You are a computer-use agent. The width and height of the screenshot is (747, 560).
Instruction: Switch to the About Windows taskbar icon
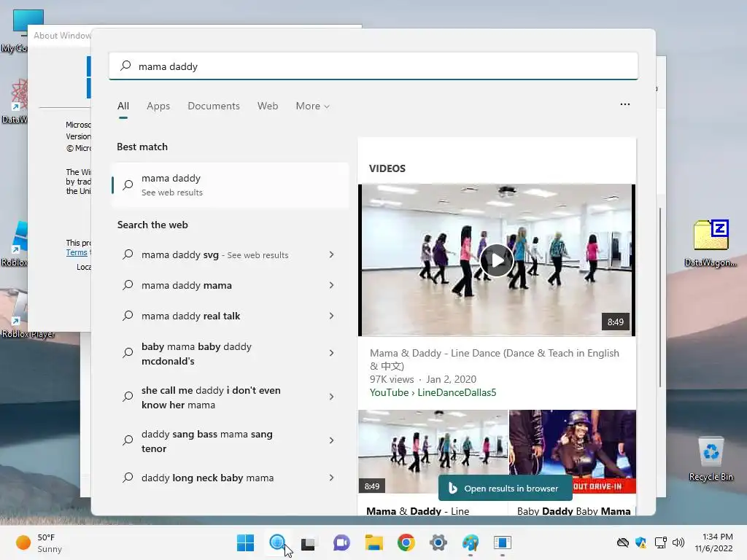502,542
